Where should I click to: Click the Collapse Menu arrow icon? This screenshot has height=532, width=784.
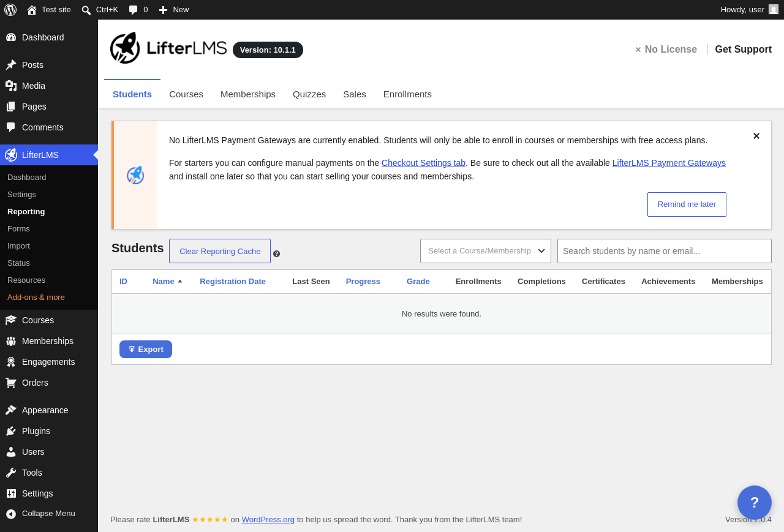coord(11,514)
